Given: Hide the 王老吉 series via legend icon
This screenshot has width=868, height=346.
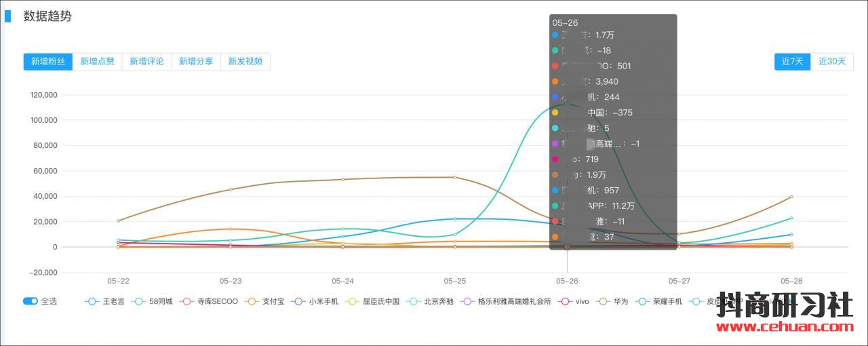Looking at the screenshot, I should click(92, 301).
